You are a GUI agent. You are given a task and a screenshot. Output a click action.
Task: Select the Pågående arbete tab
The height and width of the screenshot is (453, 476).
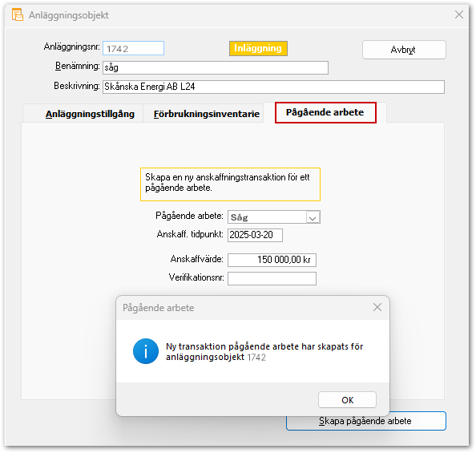point(325,112)
